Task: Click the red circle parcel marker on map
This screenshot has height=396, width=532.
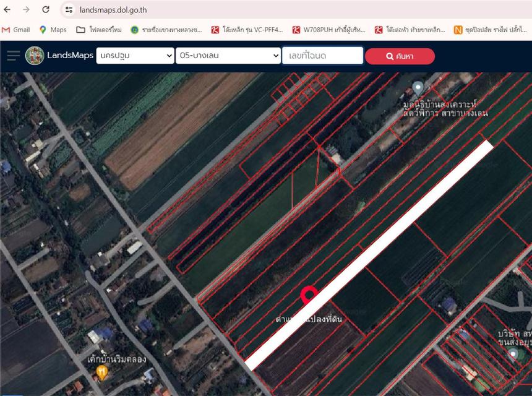Action: coord(309,295)
